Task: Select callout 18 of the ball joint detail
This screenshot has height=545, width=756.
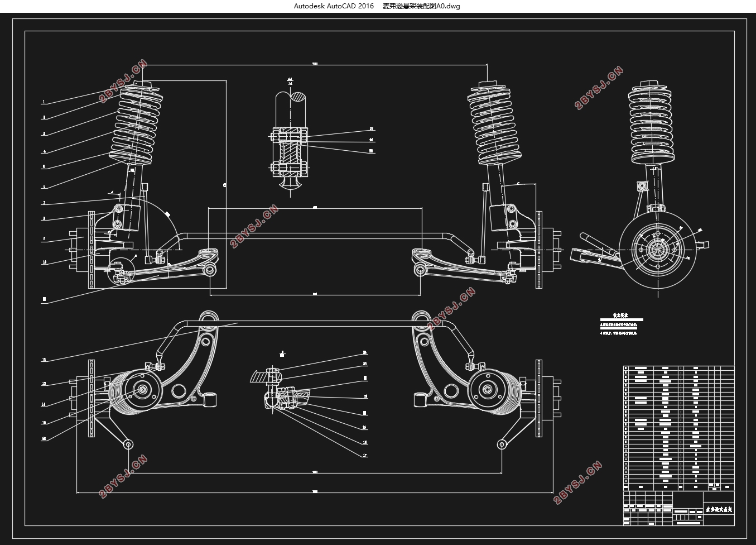Action: click(365, 442)
